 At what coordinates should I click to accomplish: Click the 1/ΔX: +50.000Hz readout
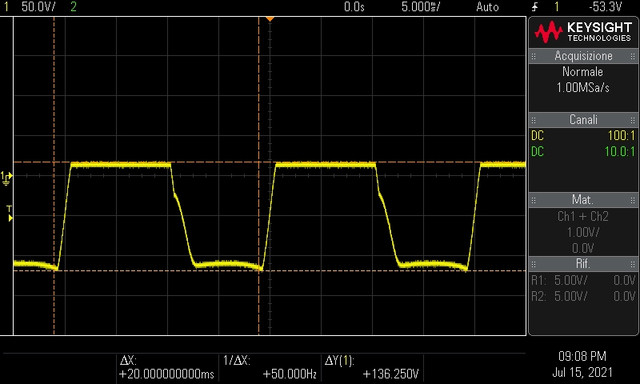pos(270,367)
